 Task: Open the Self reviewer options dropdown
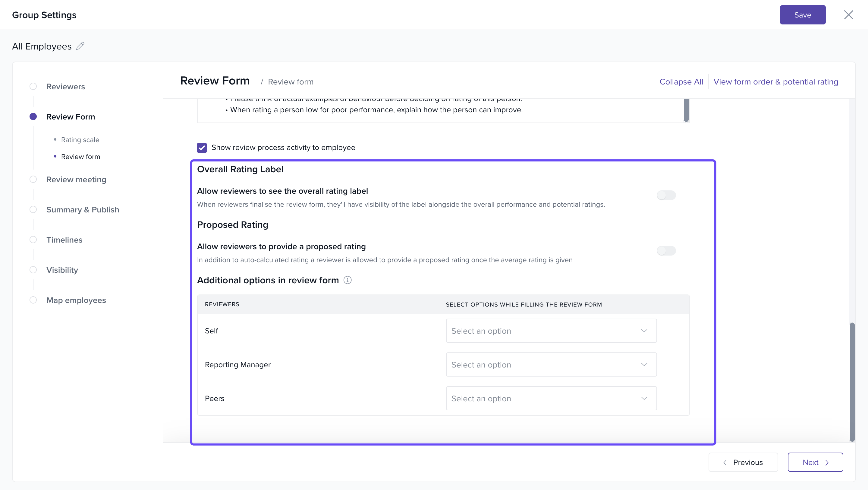point(551,331)
